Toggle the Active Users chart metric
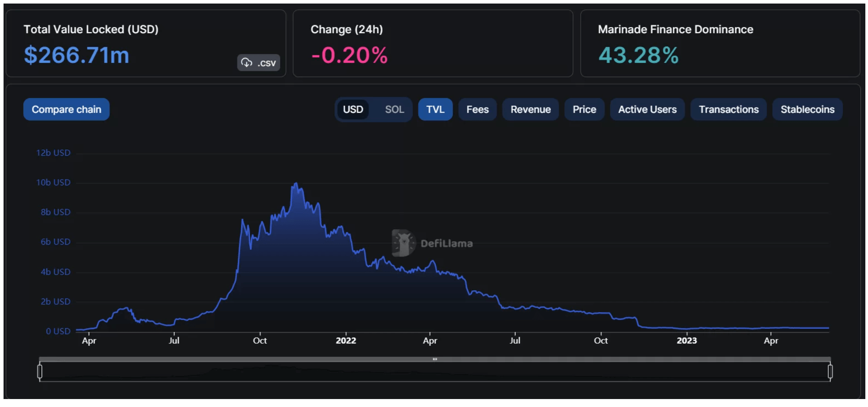Image resolution: width=868 pixels, height=407 pixels. coord(647,109)
